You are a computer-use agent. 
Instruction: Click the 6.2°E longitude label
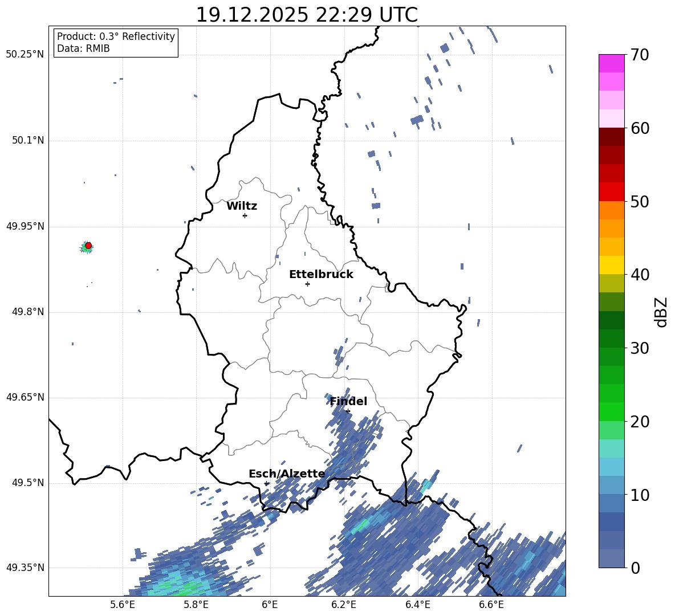344,605
